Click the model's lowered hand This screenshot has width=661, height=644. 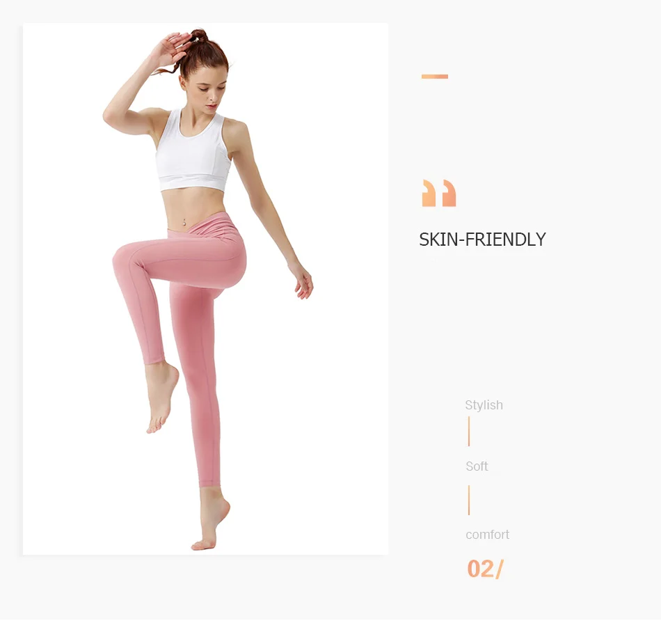pos(302,281)
